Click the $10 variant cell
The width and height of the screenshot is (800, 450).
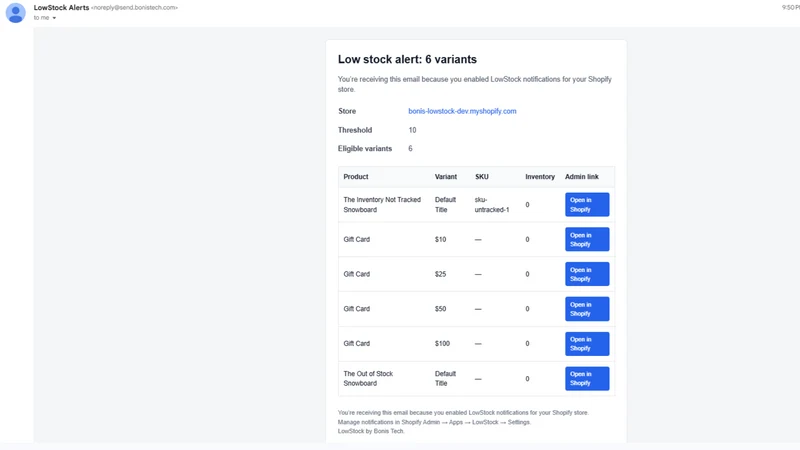440,239
